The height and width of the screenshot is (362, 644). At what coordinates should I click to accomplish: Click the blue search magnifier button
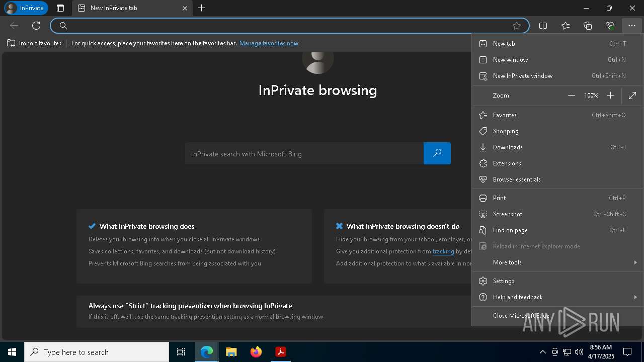[437, 153]
